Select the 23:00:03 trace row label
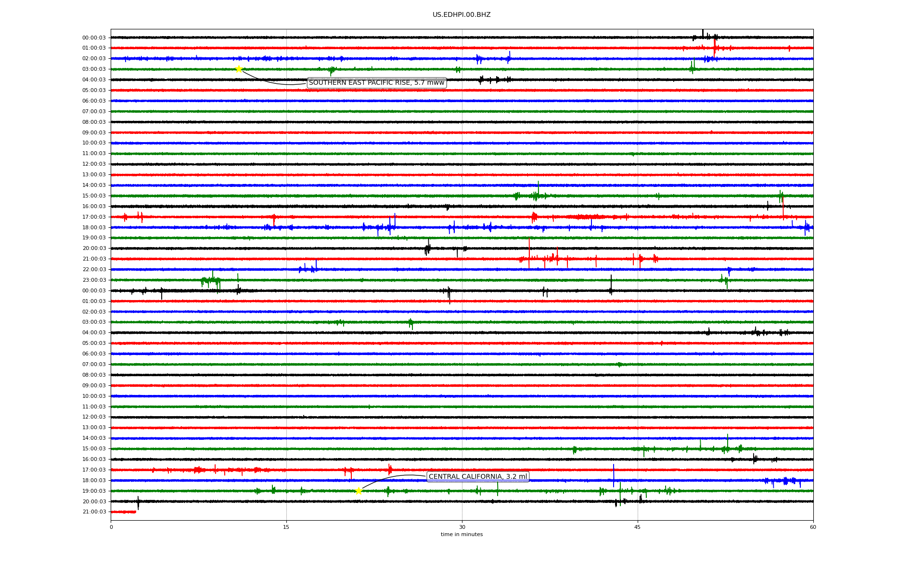This screenshot has height=578, width=924. [94, 280]
